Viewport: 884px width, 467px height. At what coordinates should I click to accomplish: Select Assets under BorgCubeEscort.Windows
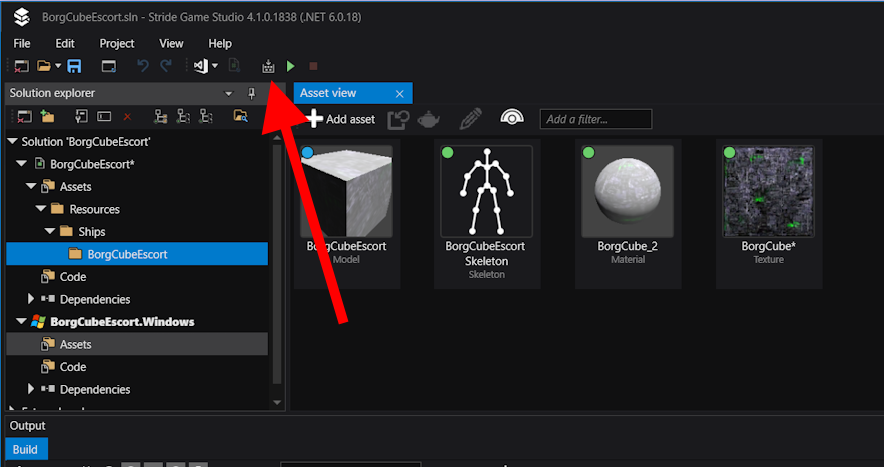click(x=137, y=344)
